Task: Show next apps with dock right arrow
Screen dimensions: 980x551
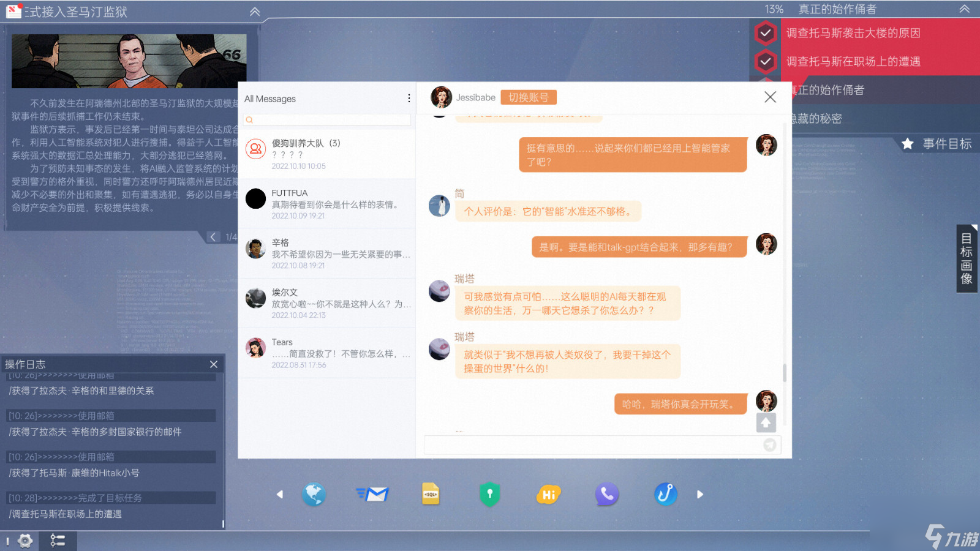Action: click(700, 494)
